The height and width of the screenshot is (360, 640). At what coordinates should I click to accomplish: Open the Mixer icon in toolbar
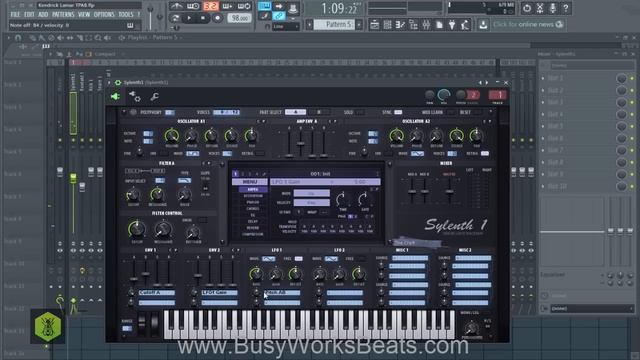[x=426, y=25]
